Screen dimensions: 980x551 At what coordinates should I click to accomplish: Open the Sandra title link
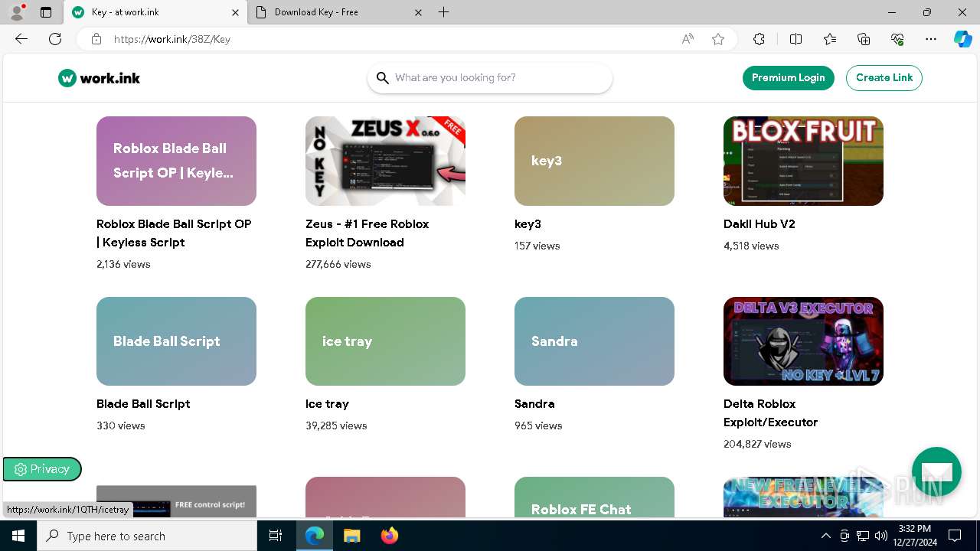click(534, 404)
